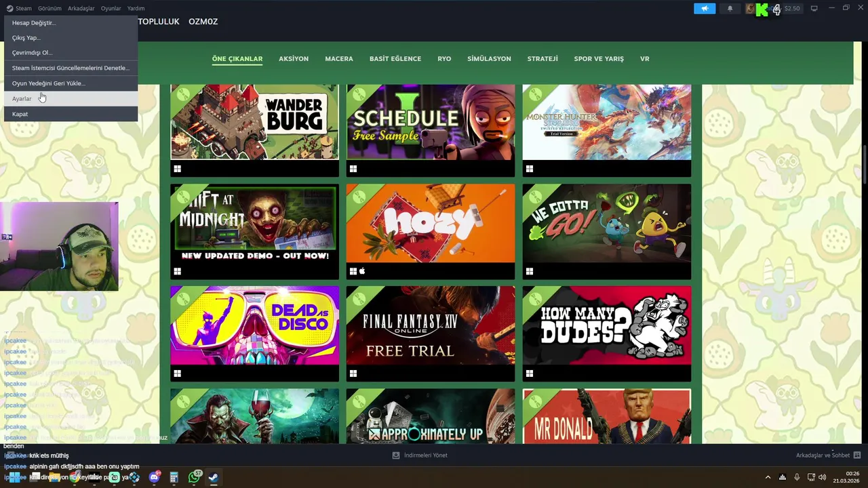Open the Windows Start button

tap(14, 477)
